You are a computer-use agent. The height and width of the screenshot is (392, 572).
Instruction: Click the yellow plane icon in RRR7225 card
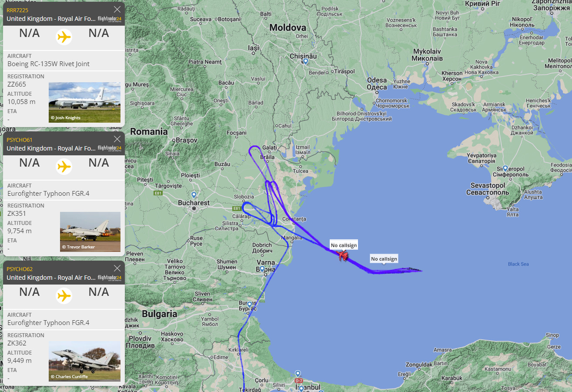64,37
